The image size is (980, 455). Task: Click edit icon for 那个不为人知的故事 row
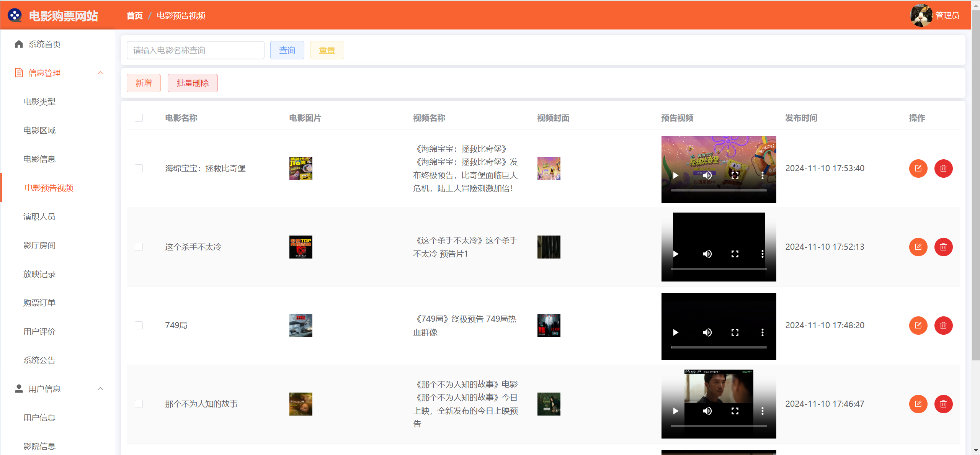coord(918,404)
